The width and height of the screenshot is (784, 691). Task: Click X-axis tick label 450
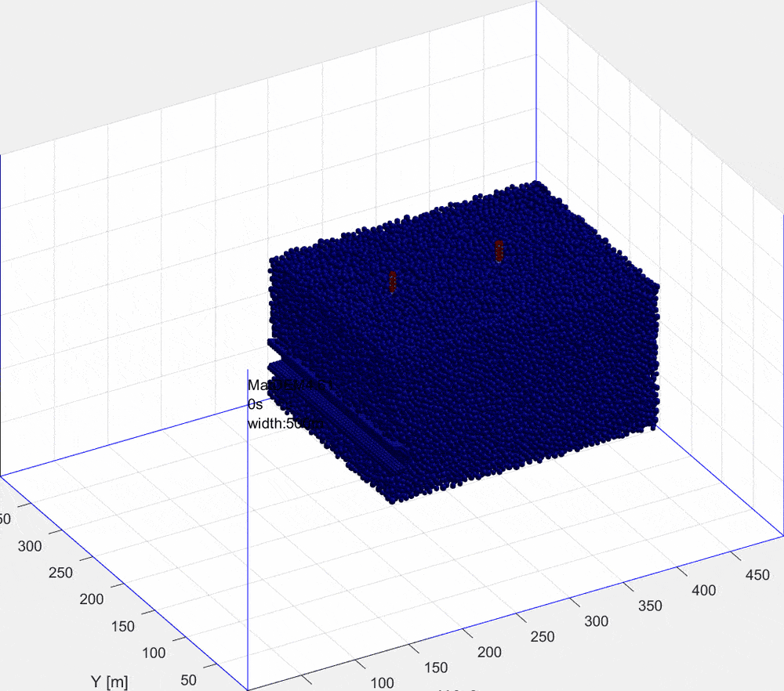pyautogui.click(x=758, y=574)
